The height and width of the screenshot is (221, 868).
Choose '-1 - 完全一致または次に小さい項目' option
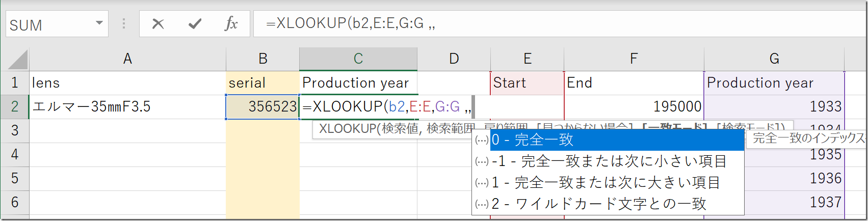point(608,161)
